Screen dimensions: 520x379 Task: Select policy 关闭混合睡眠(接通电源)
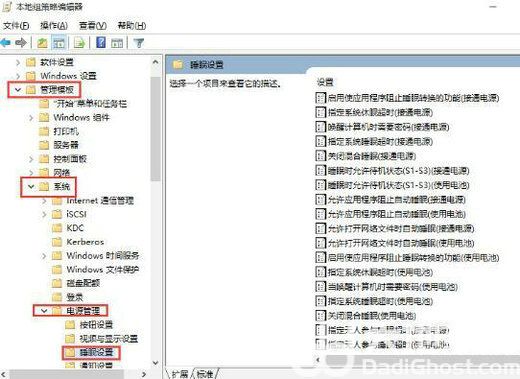[x=366, y=156]
